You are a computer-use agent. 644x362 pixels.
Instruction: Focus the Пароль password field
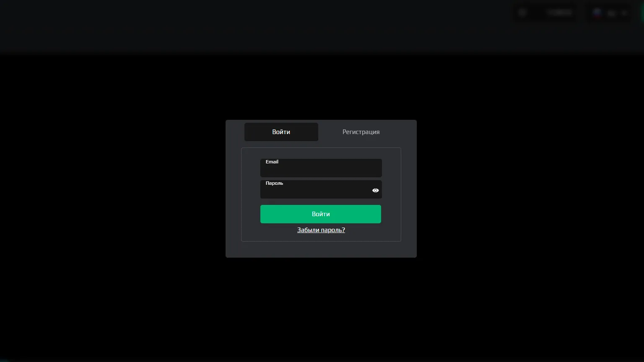(x=321, y=189)
